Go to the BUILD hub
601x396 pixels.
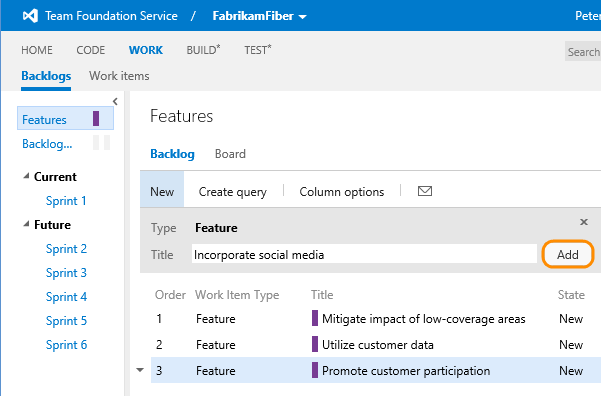203,50
